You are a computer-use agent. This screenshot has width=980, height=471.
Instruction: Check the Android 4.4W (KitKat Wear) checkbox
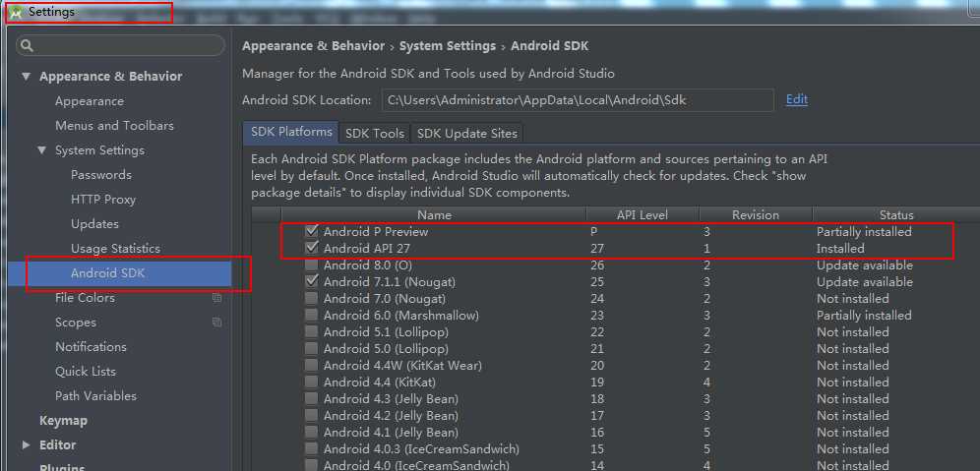pos(311,366)
